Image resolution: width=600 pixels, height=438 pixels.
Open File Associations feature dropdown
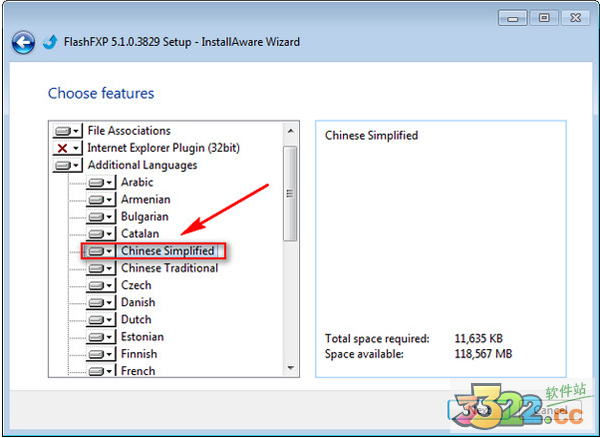(67, 131)
